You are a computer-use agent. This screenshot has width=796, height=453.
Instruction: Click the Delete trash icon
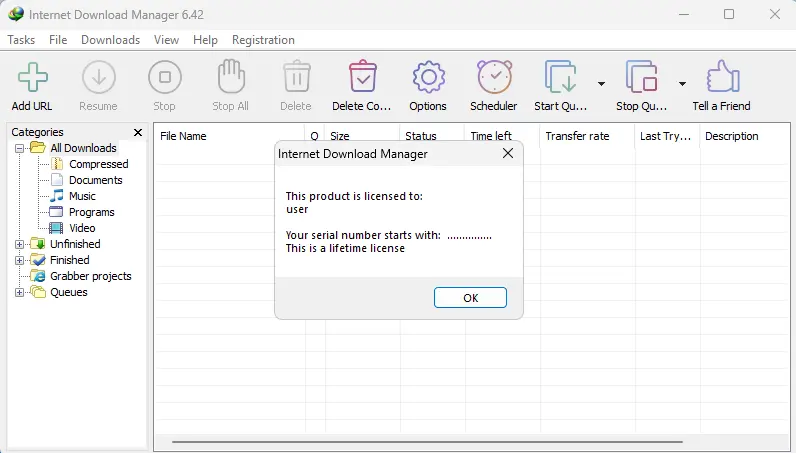click(x=296, y=76)
